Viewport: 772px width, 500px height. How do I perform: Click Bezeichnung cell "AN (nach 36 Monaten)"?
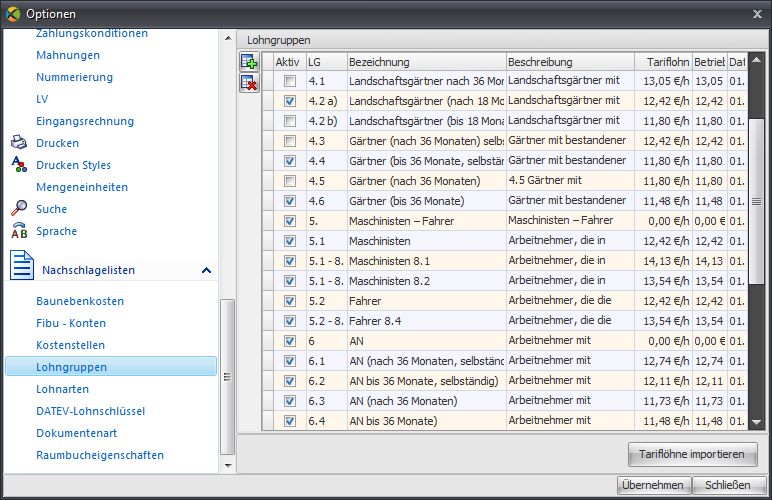click(427, 401)
